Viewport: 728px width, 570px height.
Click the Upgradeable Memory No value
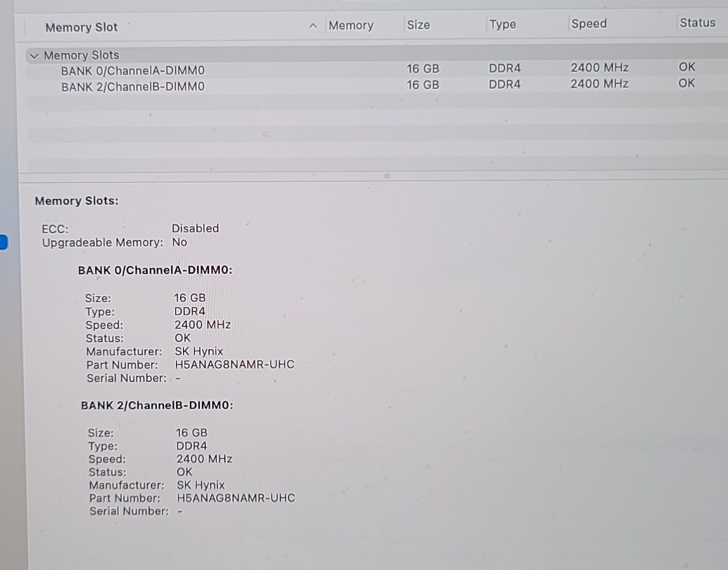click(179, 242)
